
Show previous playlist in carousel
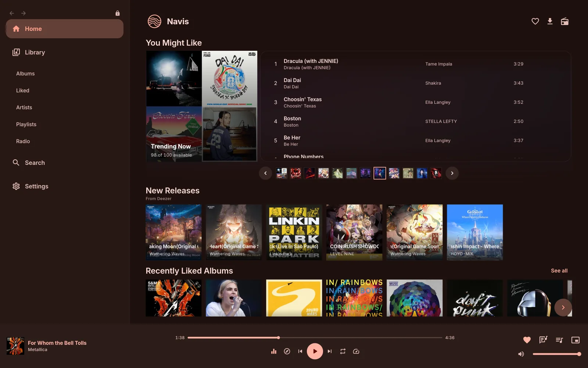tap(265, 173)
